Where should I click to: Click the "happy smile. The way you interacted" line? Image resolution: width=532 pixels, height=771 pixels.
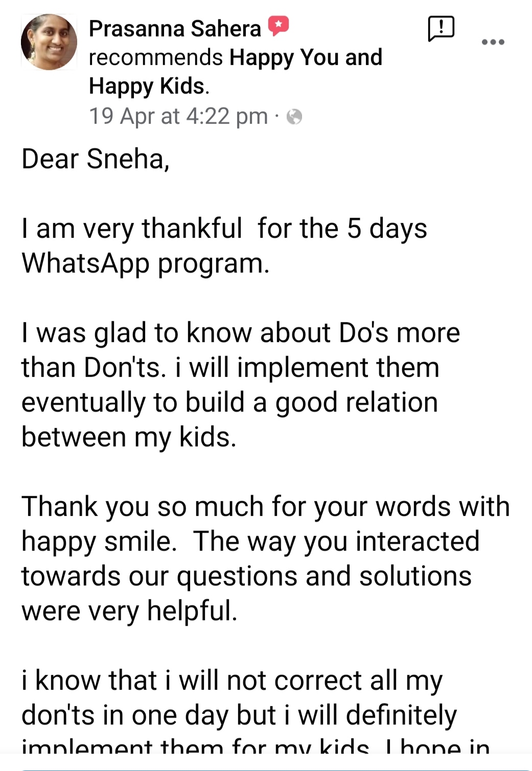pos(250,541)
